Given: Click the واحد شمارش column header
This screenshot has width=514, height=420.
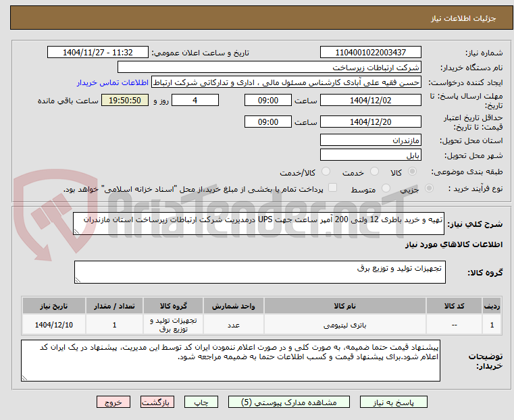Looking at the screenshot, I should pyautogui.click(x=234, y=306).
